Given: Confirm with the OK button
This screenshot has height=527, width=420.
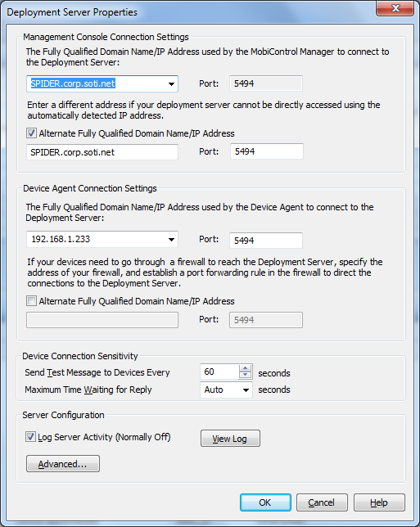Looking at the screenshot, I should [x=265, y=502].
